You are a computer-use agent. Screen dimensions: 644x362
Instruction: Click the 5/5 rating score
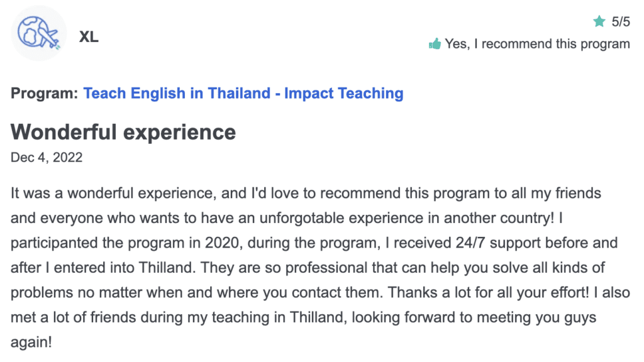pyautogui.click(x=621, y=21)
